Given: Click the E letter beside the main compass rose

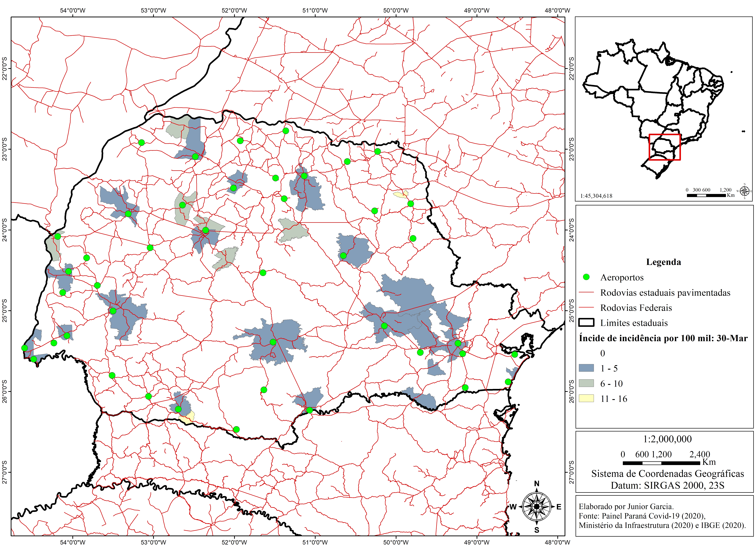Looking at the screenshot, I should click(x=558, y=507).
